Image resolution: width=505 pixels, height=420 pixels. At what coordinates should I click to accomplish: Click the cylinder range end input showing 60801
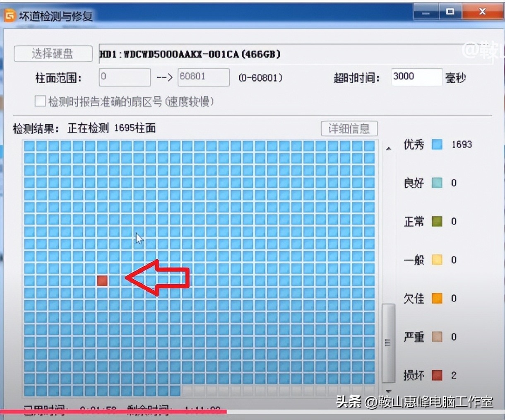click(x=203, y=77)
